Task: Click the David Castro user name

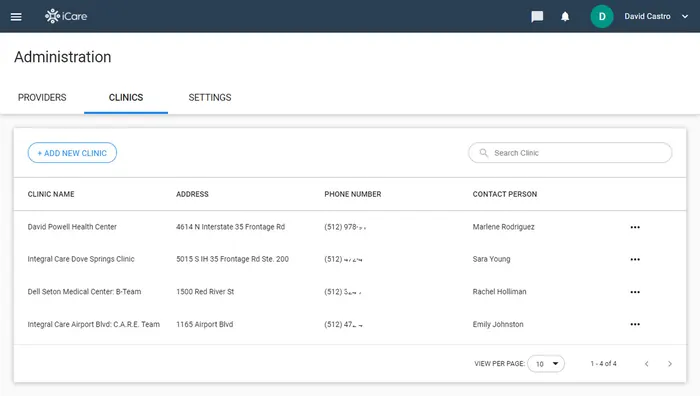Action: pos(647,16)
